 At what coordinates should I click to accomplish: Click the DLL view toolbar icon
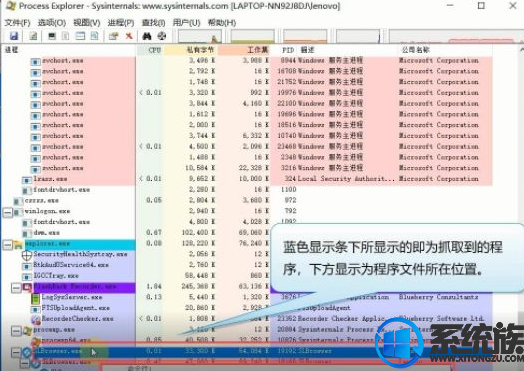[x=95, y=36]
